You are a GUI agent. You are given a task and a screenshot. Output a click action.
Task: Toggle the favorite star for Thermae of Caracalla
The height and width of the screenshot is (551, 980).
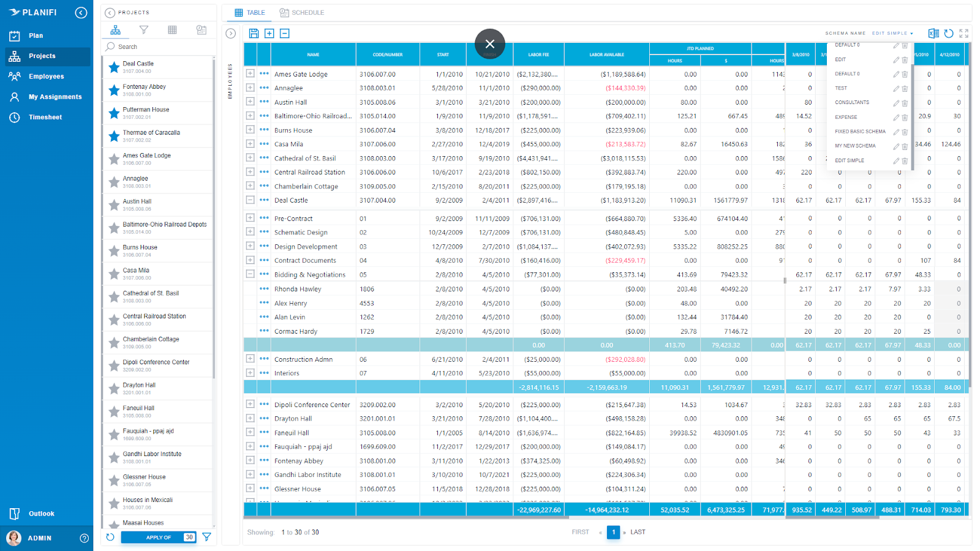[114, 136]
